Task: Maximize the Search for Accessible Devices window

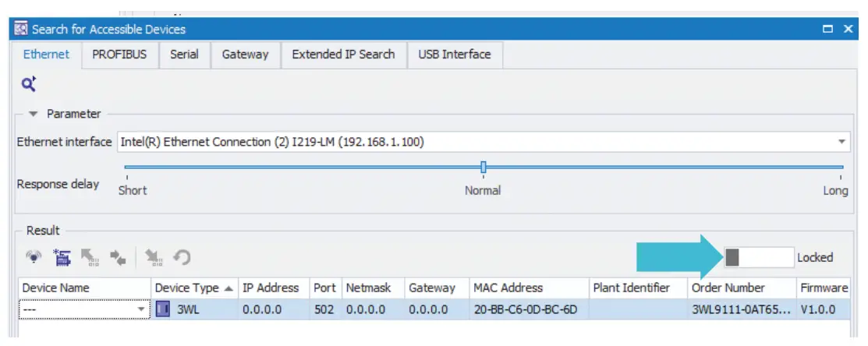Action: point(828,29)
